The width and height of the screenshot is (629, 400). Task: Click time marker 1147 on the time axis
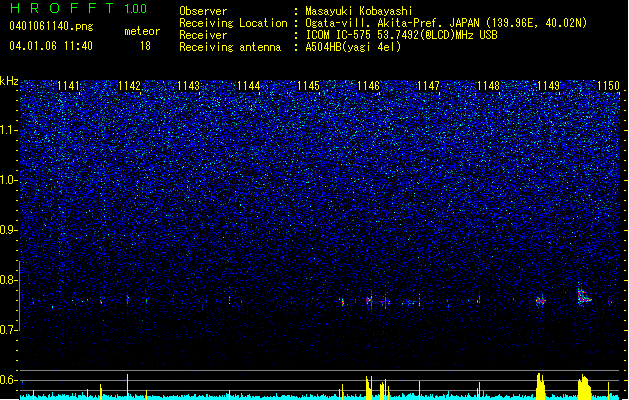tap(428, 86)
